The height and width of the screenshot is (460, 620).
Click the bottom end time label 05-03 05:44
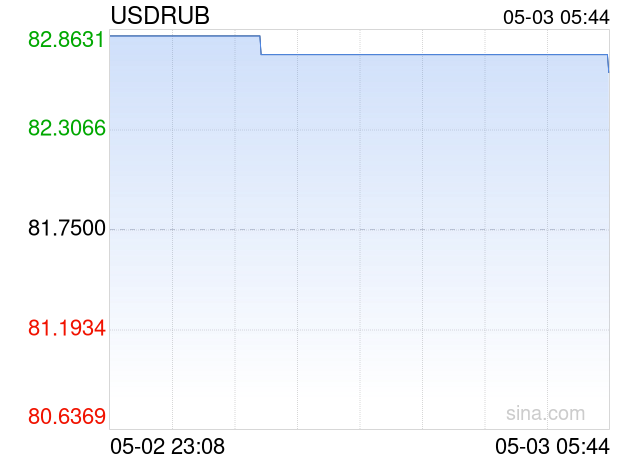552,447
